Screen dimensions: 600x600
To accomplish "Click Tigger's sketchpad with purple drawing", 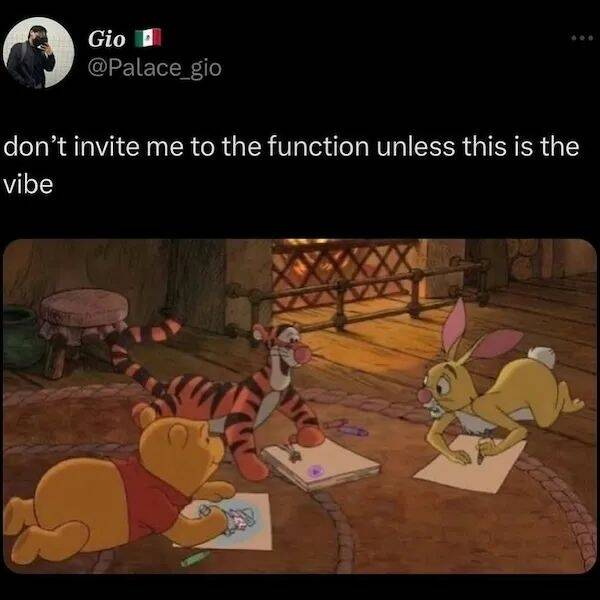I will coord(321,465).
